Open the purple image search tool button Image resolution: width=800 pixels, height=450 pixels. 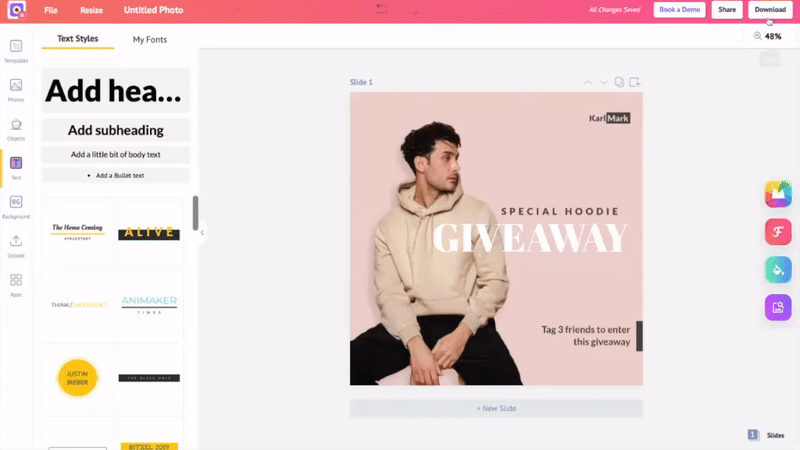(778, 307)
